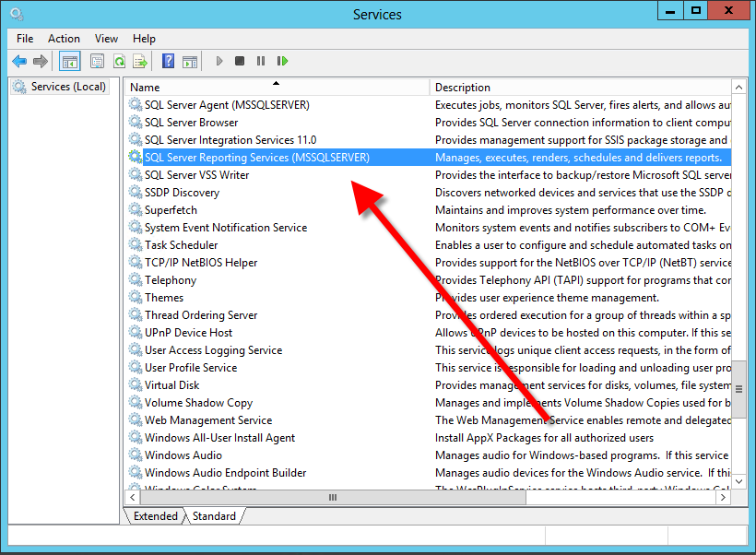Select the User Access Logging Service

tap(214, 350)
